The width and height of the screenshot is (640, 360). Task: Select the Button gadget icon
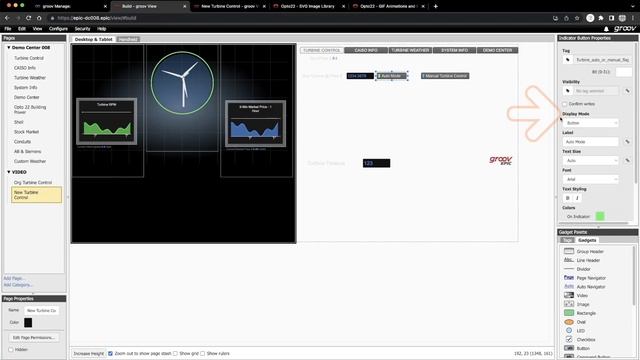[569, 348]
